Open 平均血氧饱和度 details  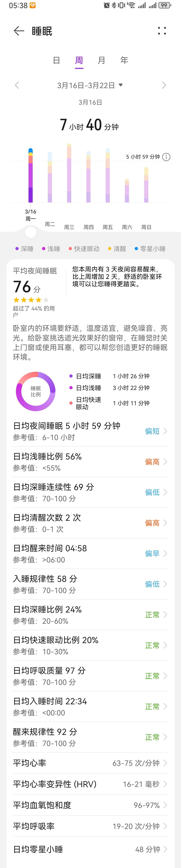[x=90, y=805]
